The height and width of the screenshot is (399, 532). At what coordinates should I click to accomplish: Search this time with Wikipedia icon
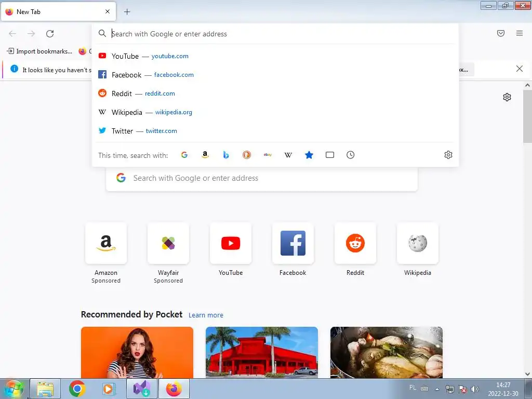pos(288,155)
